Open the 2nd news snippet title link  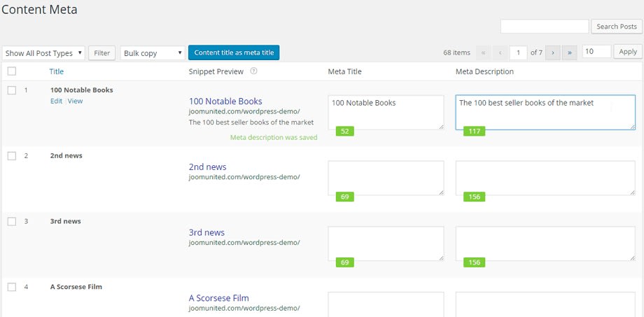pyautogui.click(x=207, y=167)
